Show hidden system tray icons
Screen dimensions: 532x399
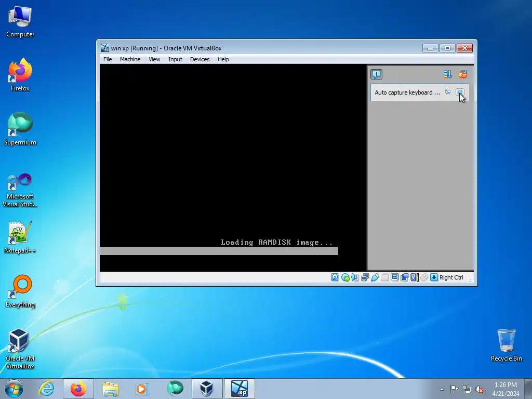tap(442, 389)
